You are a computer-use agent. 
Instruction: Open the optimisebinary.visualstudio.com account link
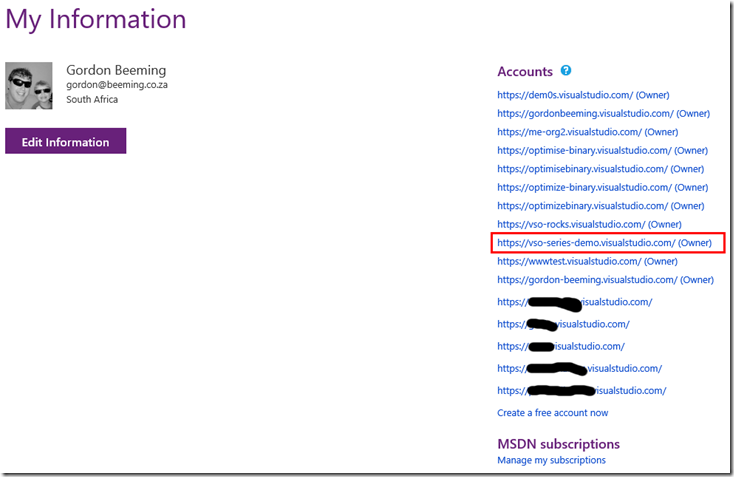coord(601,169)
